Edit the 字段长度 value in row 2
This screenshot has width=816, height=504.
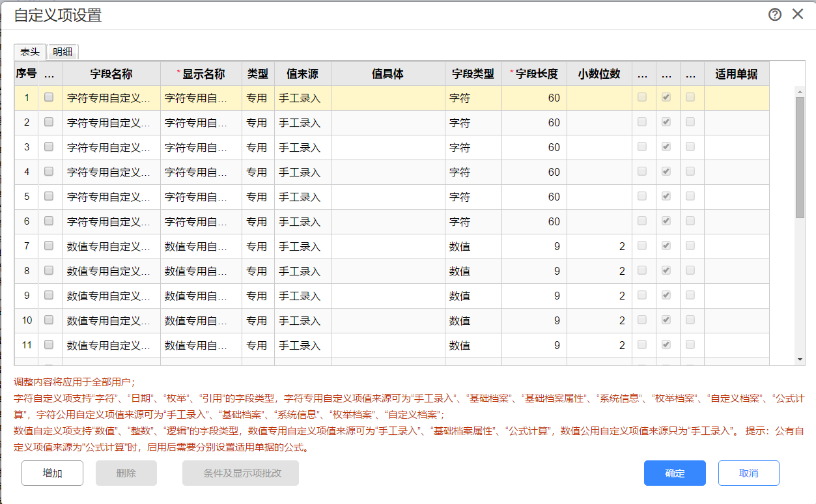pos(534,123)
